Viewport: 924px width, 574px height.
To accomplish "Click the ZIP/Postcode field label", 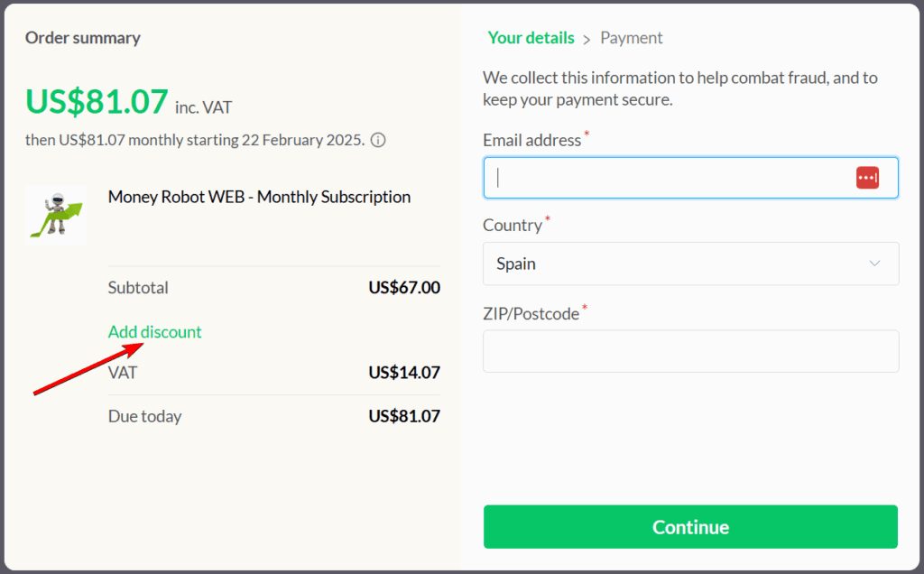I will (531, 314).
